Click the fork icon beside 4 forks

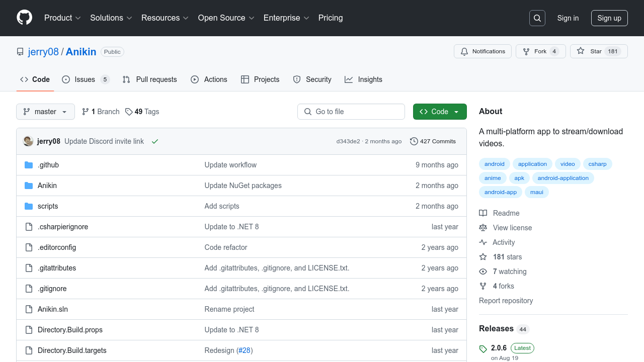pos(483,286)
